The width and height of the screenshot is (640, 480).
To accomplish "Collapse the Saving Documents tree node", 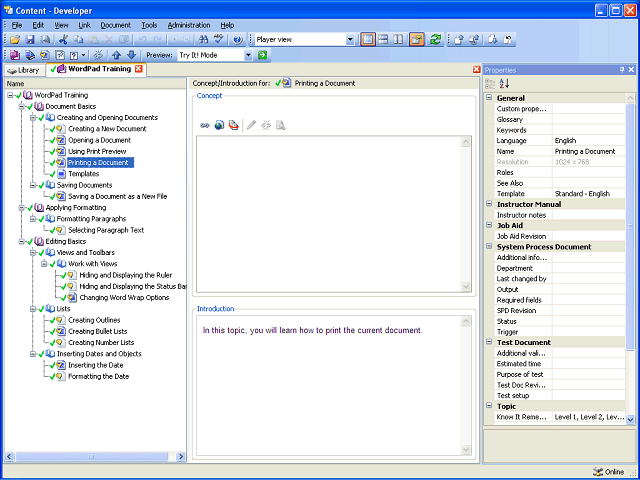I will pos(33,185).
